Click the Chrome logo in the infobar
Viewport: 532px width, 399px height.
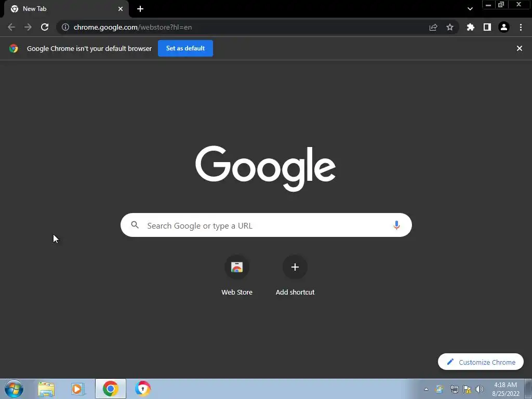[14, 48]
